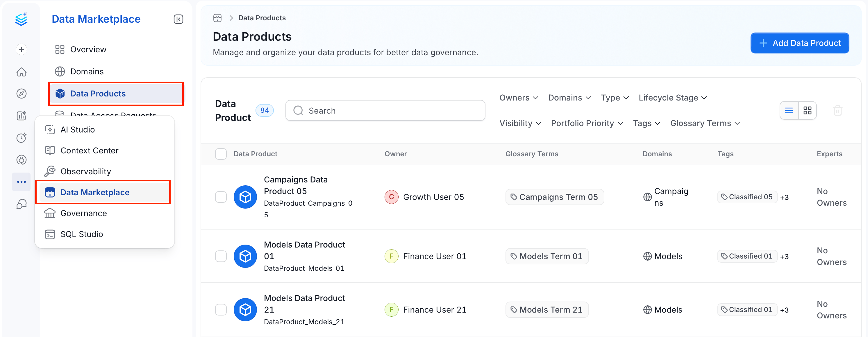This screenshot has height=337, width=868.
Task: Click the plus icon in the left rail
Action: coord(21,49)
